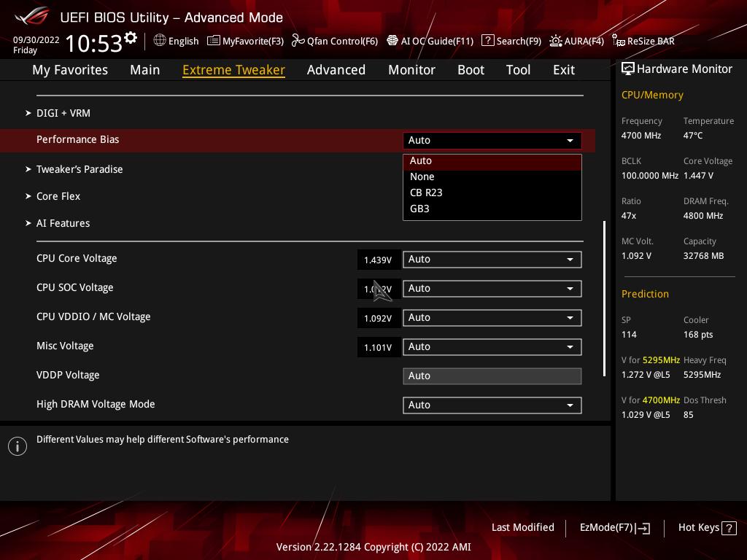Click the Hot Keys label
Image resolution: width=747 pixels, height=560 pixels.
[x=698, y=528]
